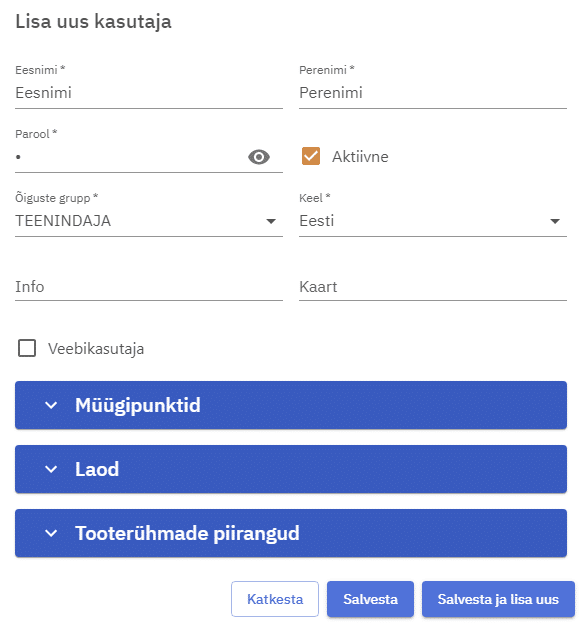This screenshot has width=585, height=628.
Task: Focus the Kaart input field
Action: (x=433, y=287)
